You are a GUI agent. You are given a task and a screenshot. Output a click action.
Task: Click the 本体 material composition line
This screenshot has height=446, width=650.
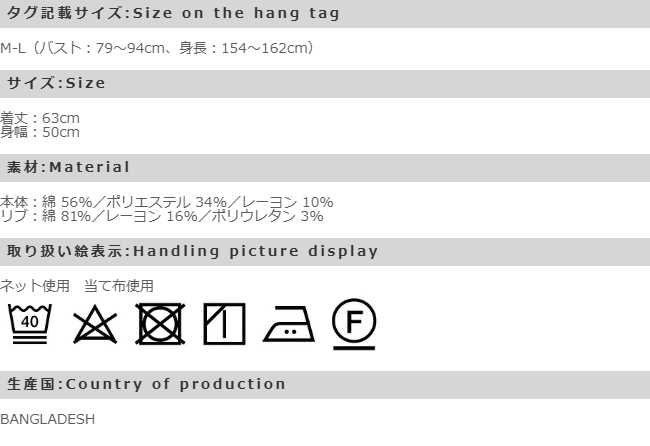pyautogui.click(x=167, y=202)
